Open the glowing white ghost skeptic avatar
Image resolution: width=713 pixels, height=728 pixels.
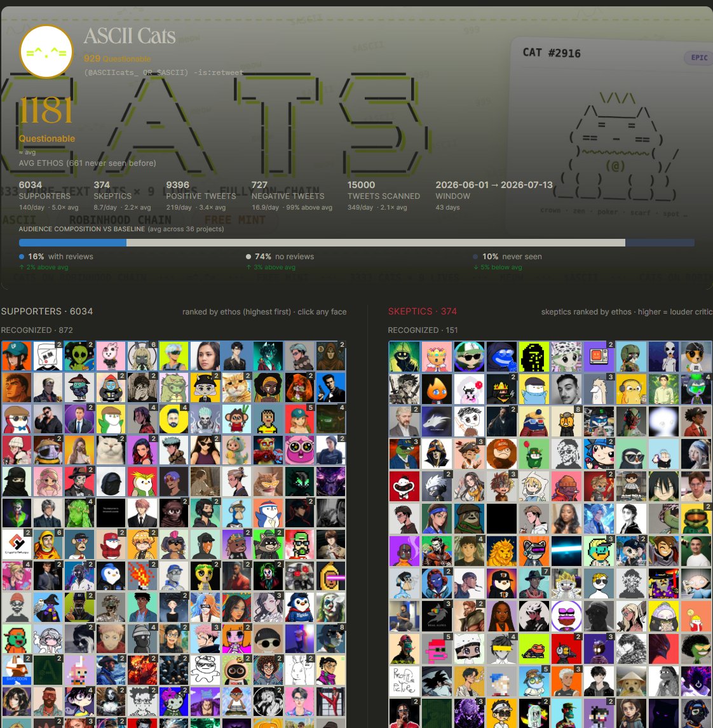[x=664, y=422]
